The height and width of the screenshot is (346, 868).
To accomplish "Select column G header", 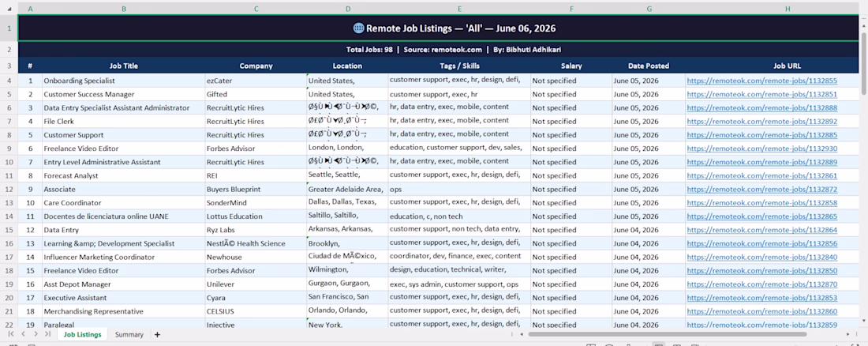I will [649, 9].
